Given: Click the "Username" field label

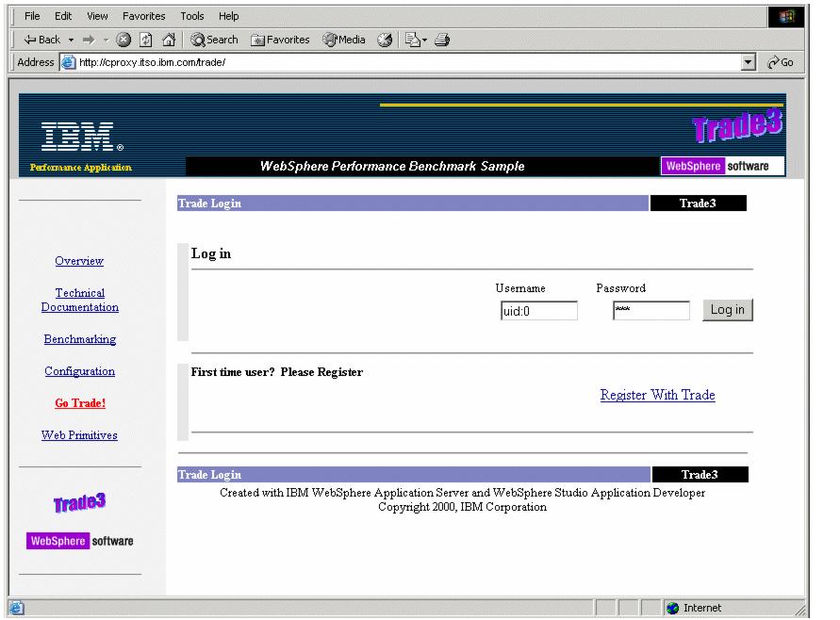Looking at the screenshot, I should coord(520,288).
